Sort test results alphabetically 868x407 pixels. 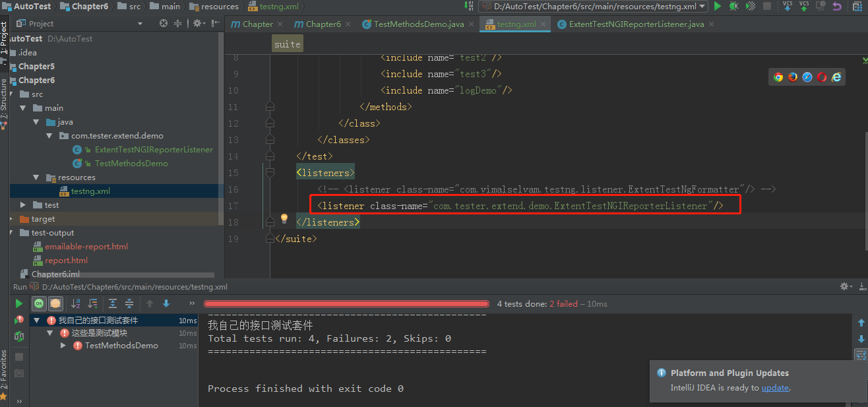click(x=76, y=303)
